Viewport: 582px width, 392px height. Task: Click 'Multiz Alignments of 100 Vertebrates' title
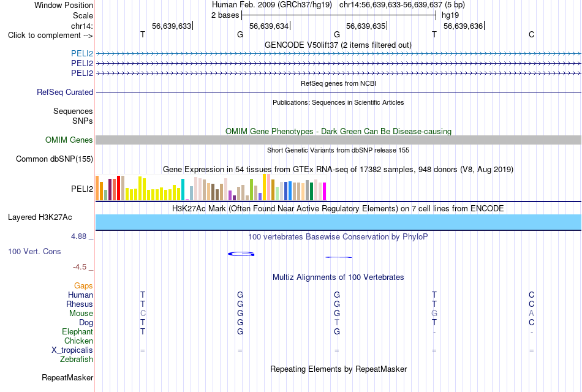coord(338,277)
